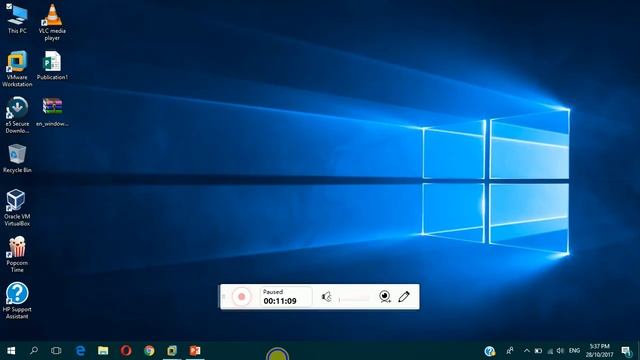Launch Google Chrome from the taskbar
This screenshot has width=640, height=360.
point(149,351)
